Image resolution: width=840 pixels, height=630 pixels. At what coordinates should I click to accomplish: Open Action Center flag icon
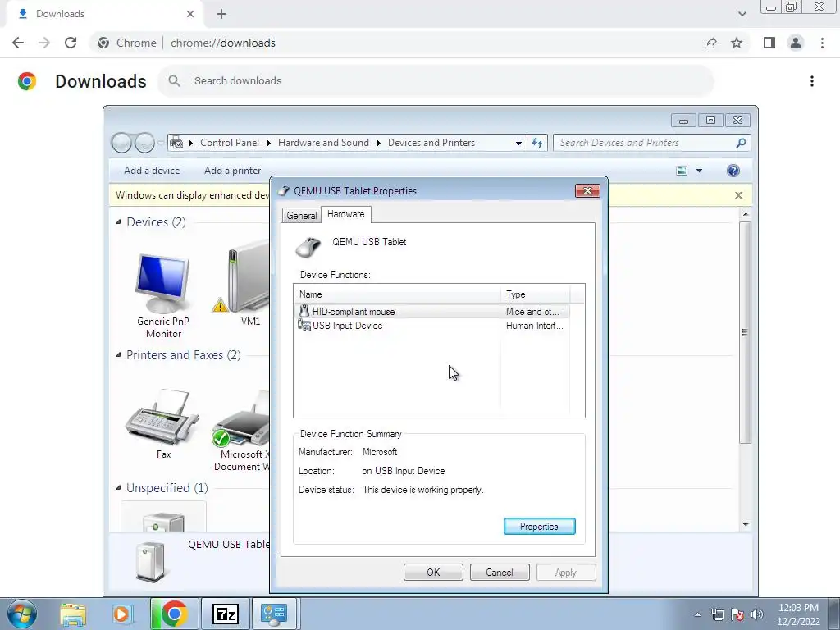(x=737, y=614)
